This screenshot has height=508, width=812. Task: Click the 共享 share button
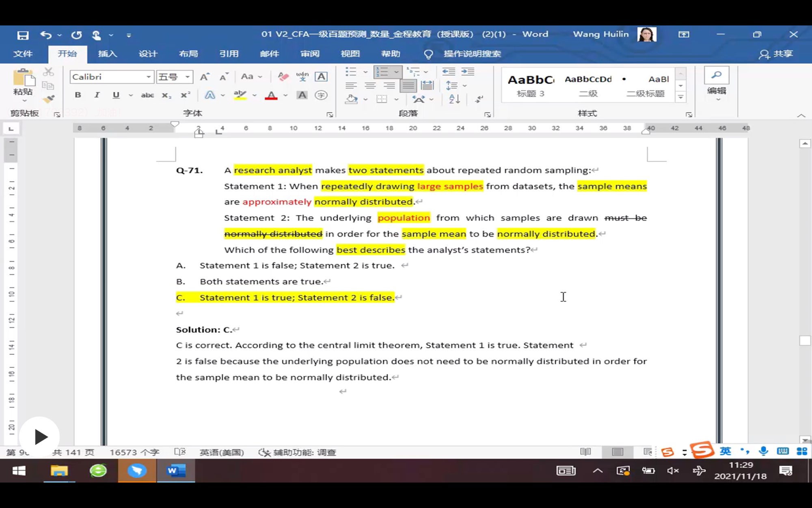[x=776, y=54]
